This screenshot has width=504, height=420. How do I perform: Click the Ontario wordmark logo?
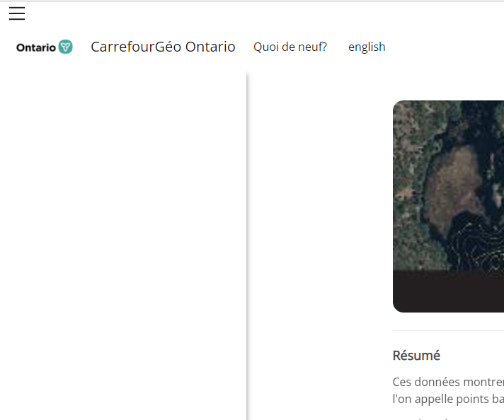point(36,47)
